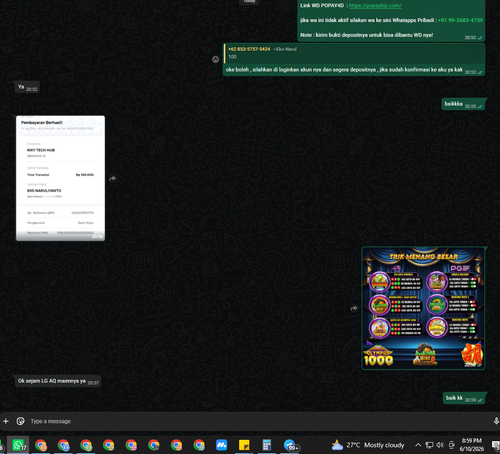React to the quoted '100' reply with emoji icon
This screenshot has width=500, height=454.
coord(215,59)
